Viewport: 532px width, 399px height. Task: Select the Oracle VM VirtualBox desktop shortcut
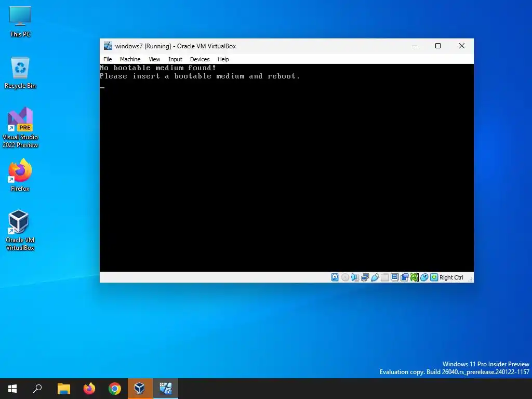pos(20,230)
